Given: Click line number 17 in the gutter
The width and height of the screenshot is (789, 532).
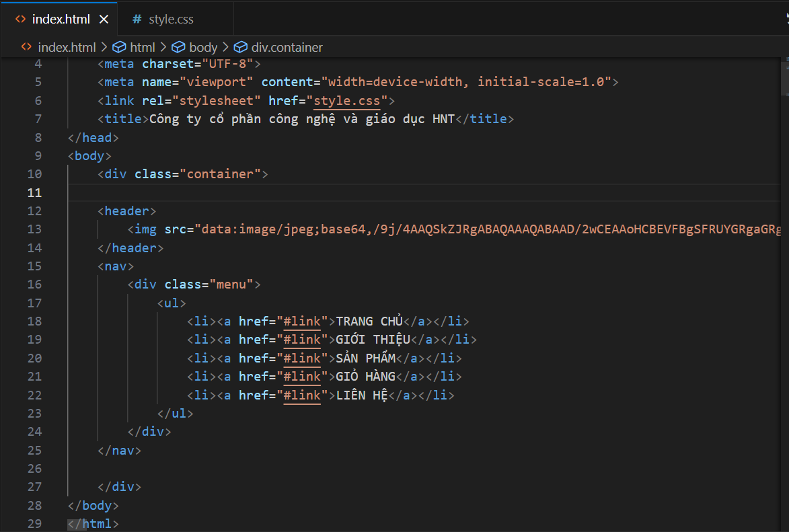Looking at the screenshot, I should click(x=34, y=303).
